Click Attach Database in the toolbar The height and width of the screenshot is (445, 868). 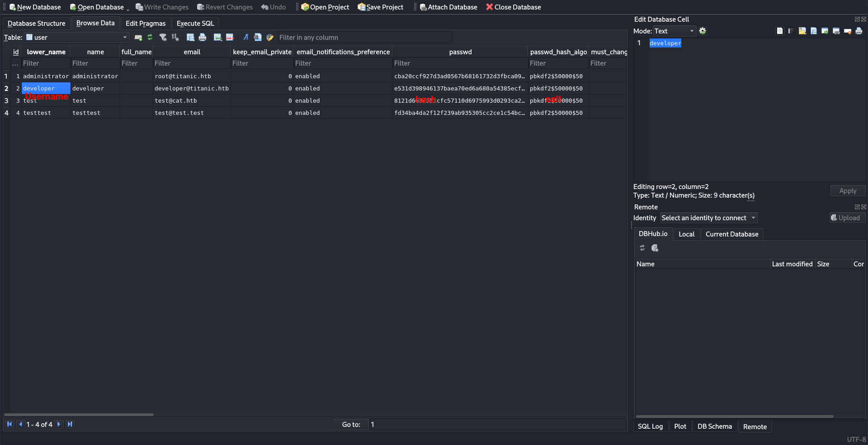pyautogui.click(x=448, y=7)
